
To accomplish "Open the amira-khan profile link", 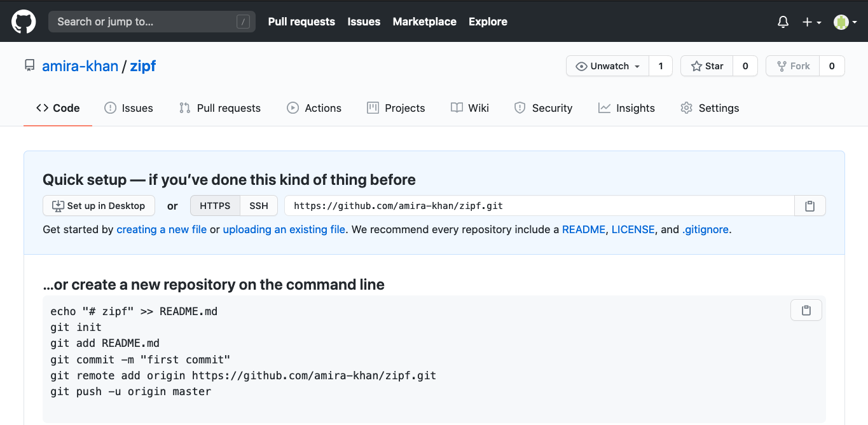I will (80, 66).
